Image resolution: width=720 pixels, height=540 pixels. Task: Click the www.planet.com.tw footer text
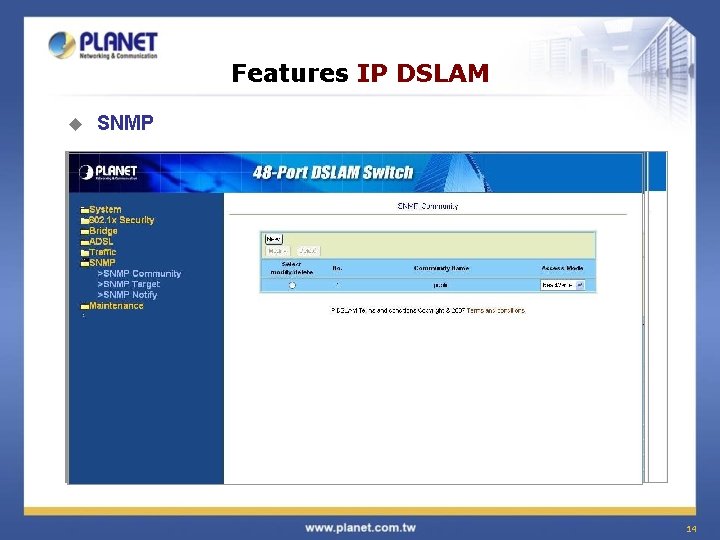pyautogui.click(x=360, y=528)
